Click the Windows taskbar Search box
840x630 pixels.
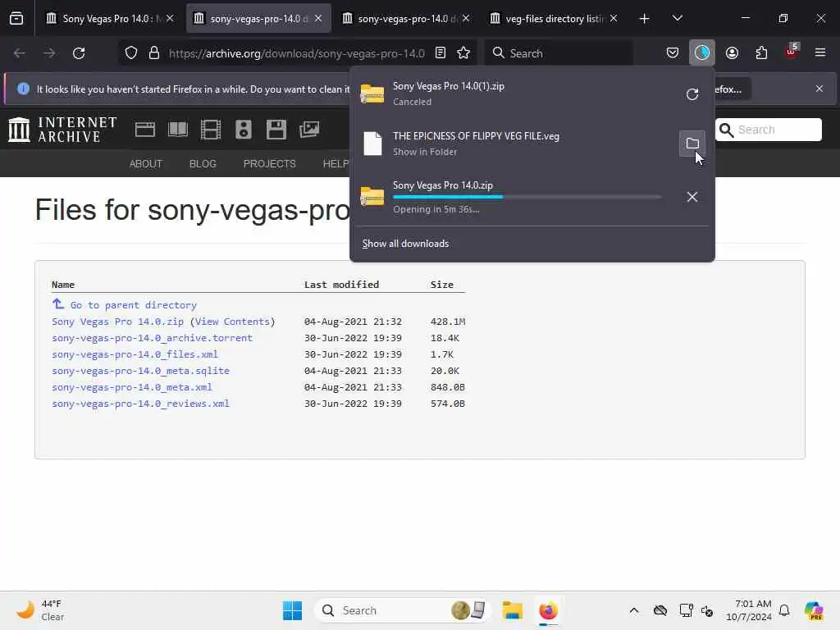[403, 610]
